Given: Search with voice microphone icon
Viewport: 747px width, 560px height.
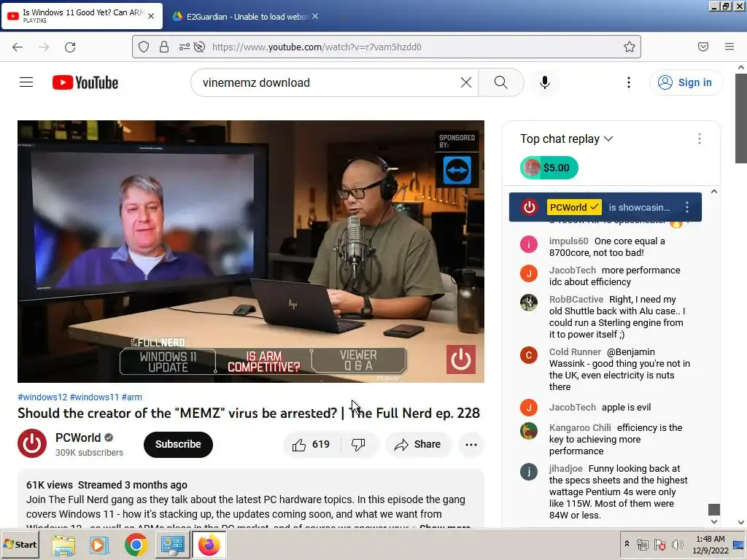Looking at the screenshot, I should coord(544,82).
